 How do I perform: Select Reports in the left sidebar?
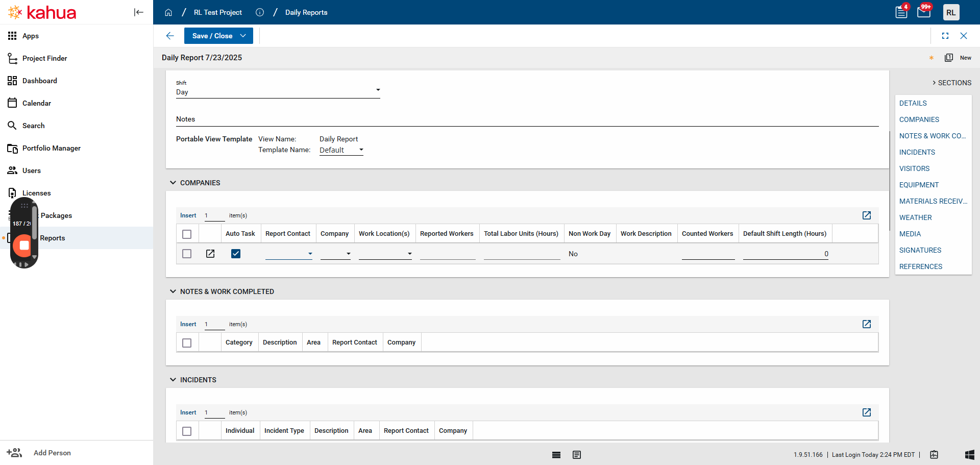pyautogui.click(x=53, y=237)
